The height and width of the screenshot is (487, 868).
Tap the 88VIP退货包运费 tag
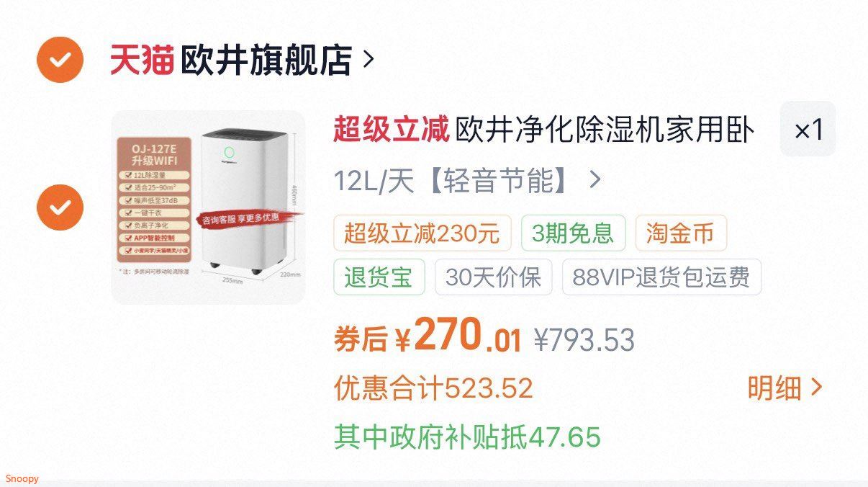(x=661, y=277)
